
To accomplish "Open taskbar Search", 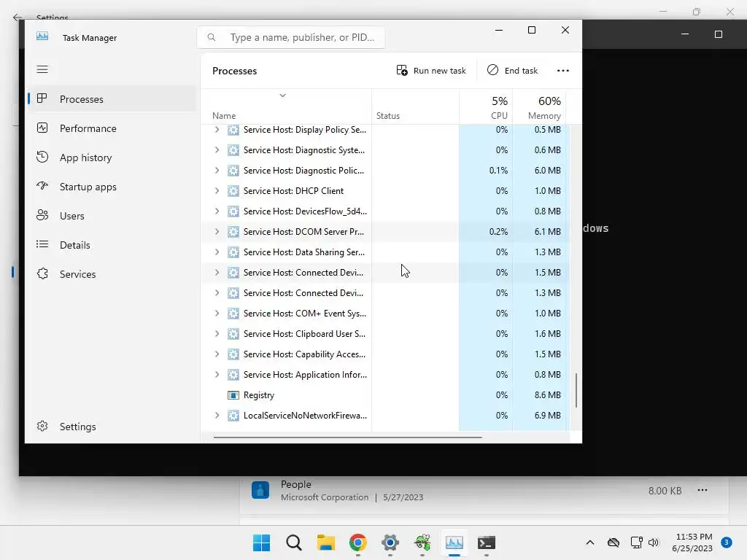I will pyautogui.click(x=293, y=542).
